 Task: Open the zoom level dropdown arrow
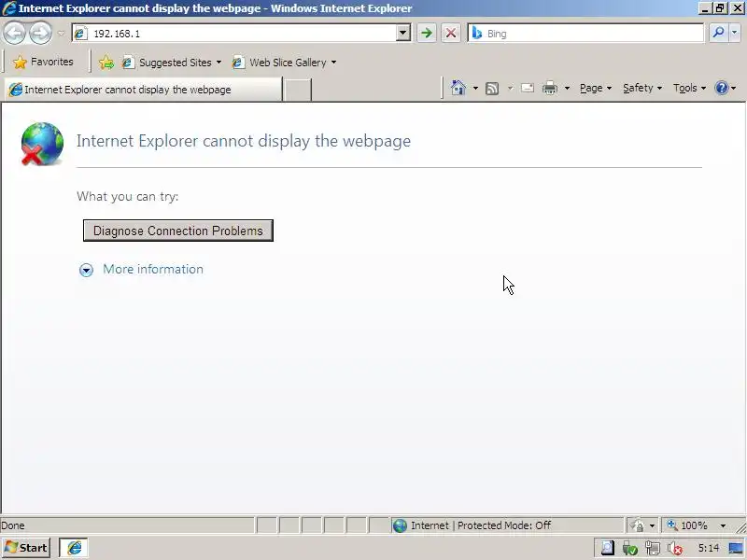point(723,525)
